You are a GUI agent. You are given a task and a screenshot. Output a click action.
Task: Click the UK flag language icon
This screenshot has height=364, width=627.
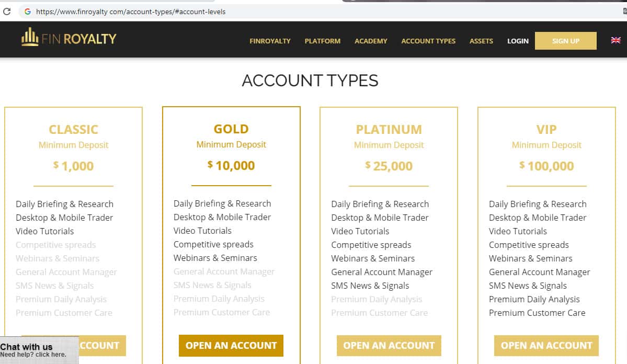(615, 40)
